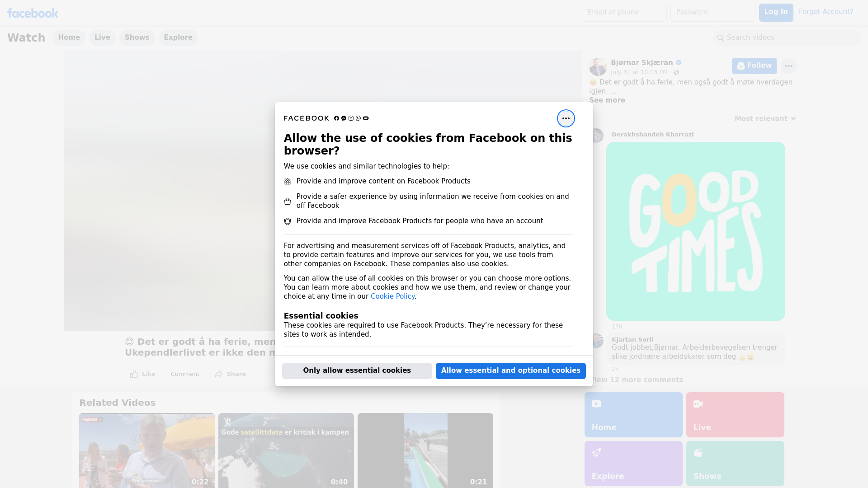Click the Bjørnar Skjæran name link

pyautogui.click(x=642, y=63)
